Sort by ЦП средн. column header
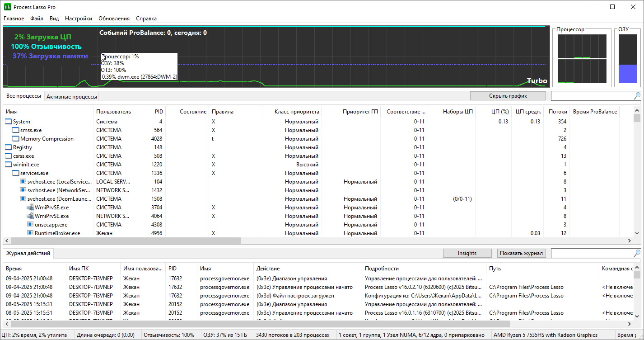644x340 pixels. coord(527,112)
